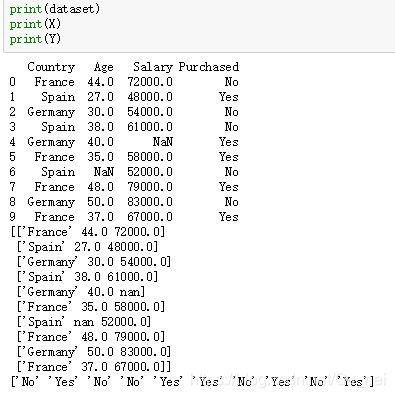Click array row ['France' 48.0 79000.0]
This screenshot has width=395, height=398.
pyautogui.click(x=91, y=337)
